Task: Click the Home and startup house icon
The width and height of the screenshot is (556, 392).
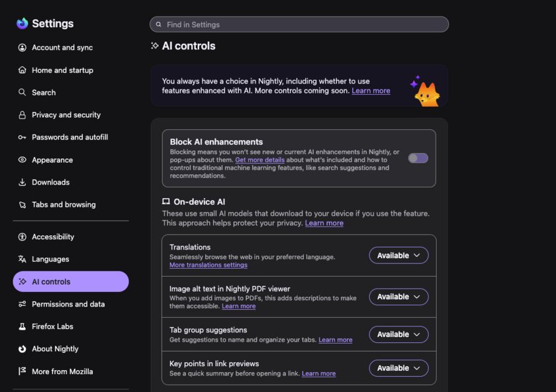Action: pyautogui.click(x=22, y=70)
